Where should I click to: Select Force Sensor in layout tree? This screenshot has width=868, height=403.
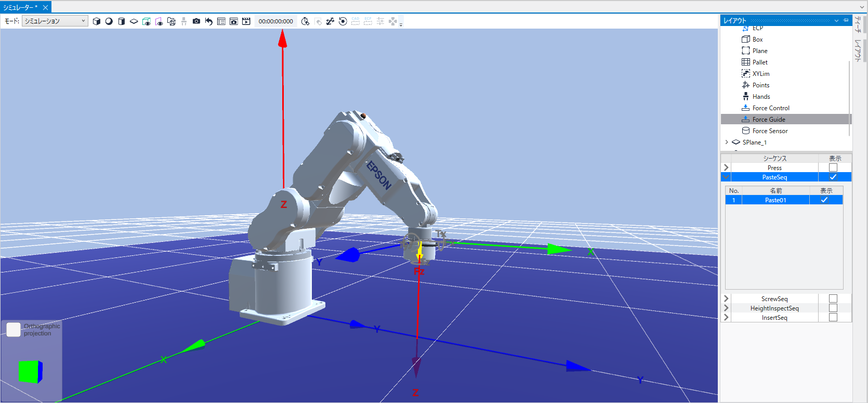[770, 131]
